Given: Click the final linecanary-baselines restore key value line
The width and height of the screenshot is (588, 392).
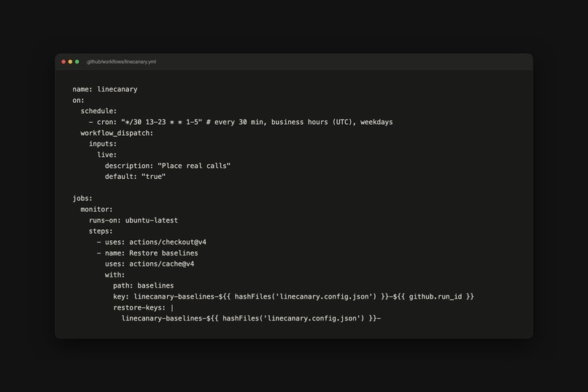Looking at the screenshot, I should (x=251, y=318).
